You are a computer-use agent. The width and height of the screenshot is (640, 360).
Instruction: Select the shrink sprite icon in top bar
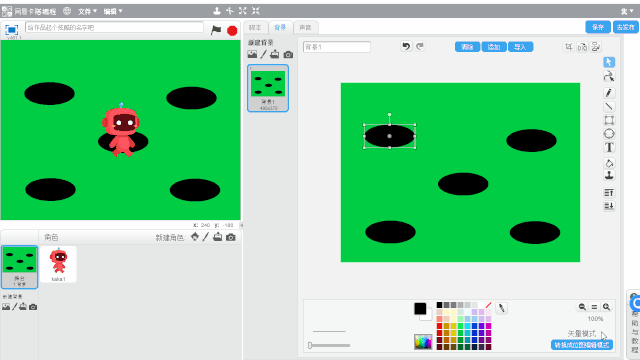coord(256,11)
